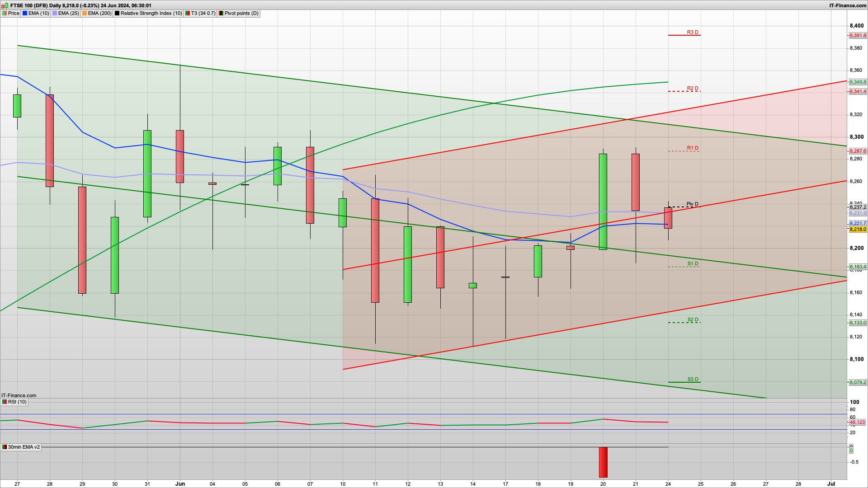
Task: Click the 8,391.8 price tag on axis
Action: point(858,35)
